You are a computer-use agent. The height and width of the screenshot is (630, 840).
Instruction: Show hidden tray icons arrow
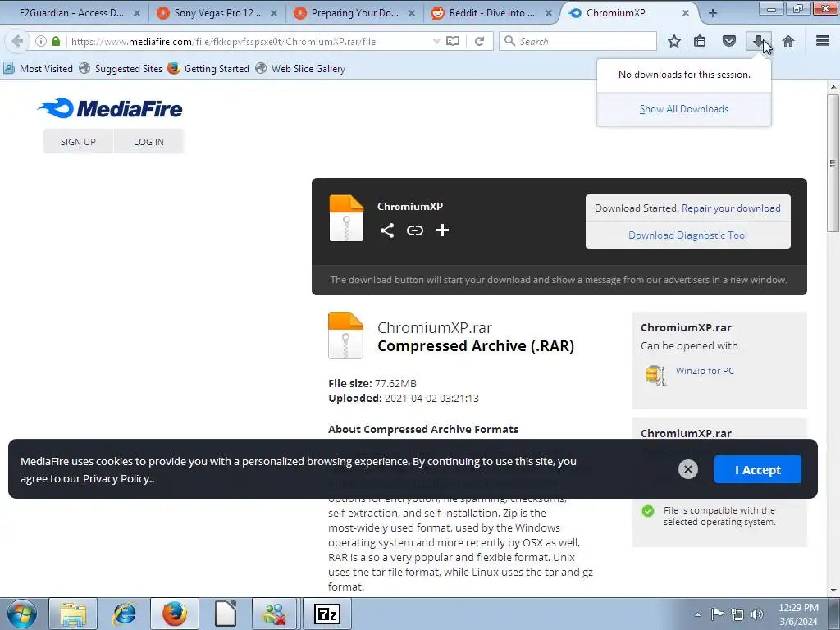point(697,614)
